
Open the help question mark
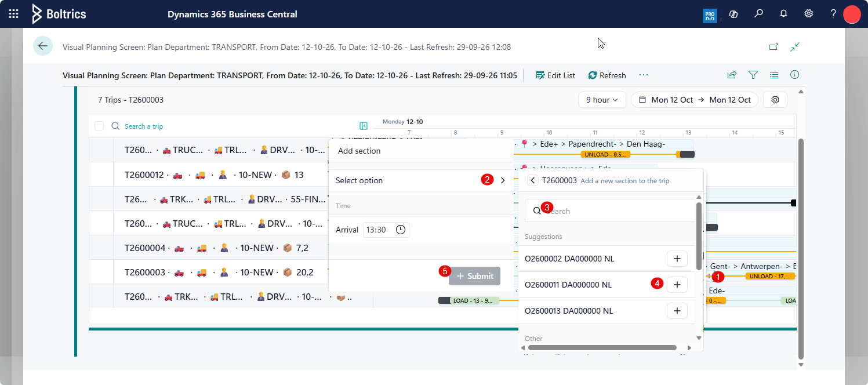tap(833, 13)
